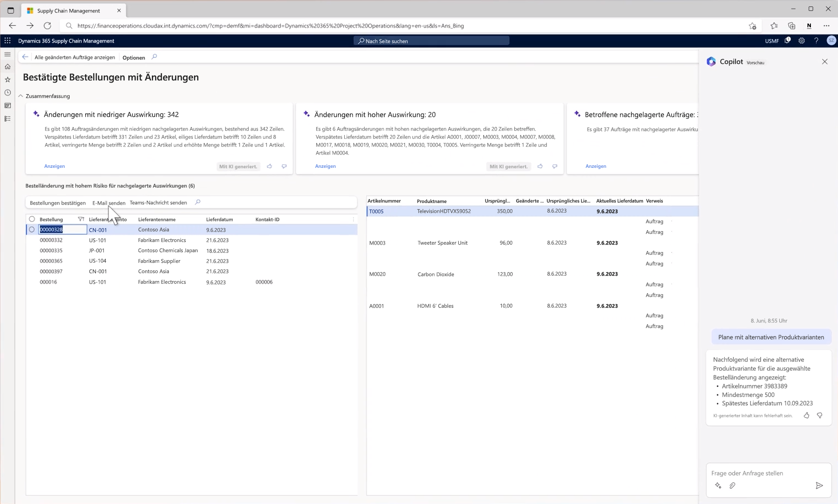Image resolution: width=838 pixels, height=504 pixels.
Task: Toggle select-all circle in Bestellung header
Action: (32, 219)
